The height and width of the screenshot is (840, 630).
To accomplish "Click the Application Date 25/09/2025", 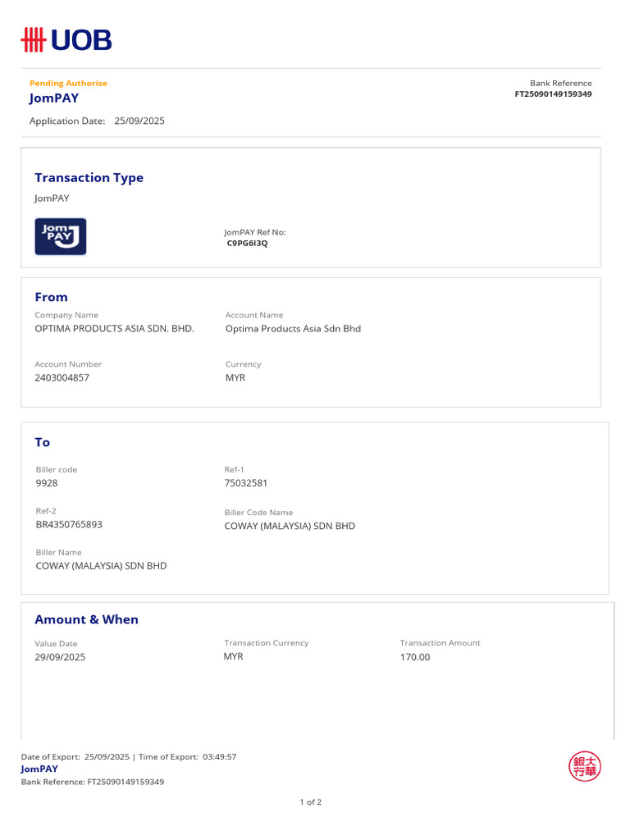I will [x=139, y=121].
